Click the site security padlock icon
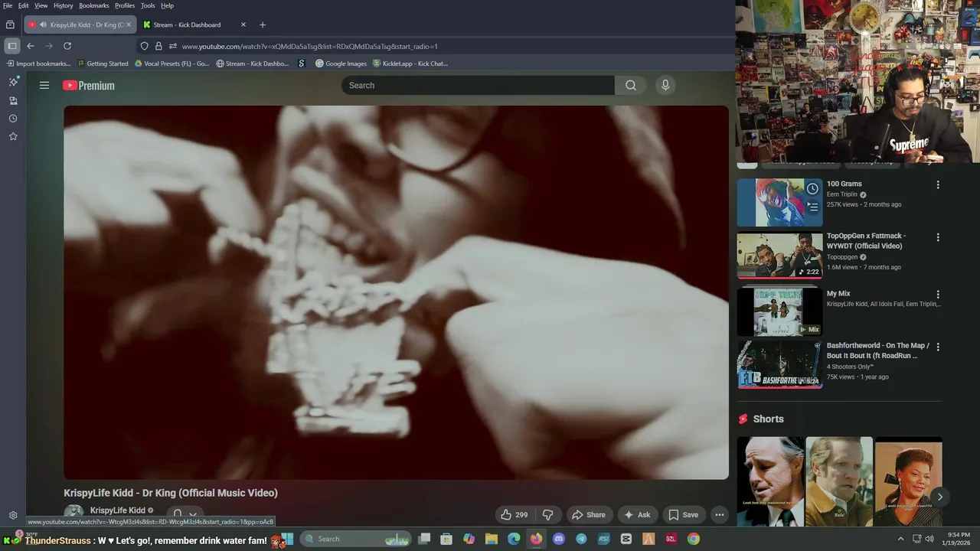Screen dimensions: 980x551 point(158,46)
